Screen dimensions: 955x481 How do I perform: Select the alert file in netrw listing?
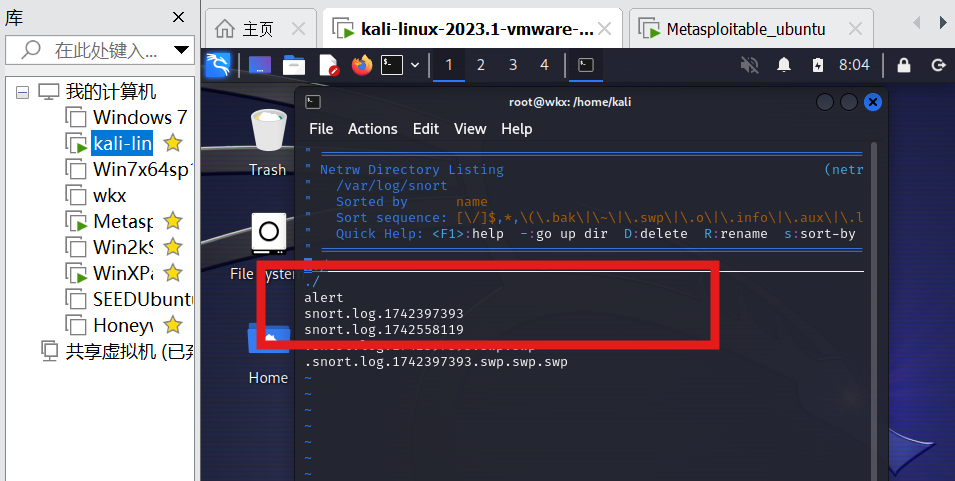324,297
